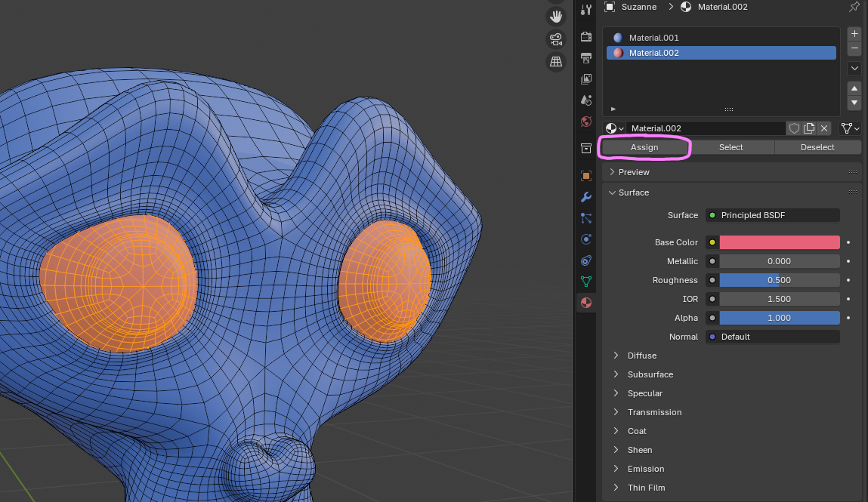The width and height of the screenshot is (868, 502).
Task: Click the Base Color swatch
Action: point(779,242)
